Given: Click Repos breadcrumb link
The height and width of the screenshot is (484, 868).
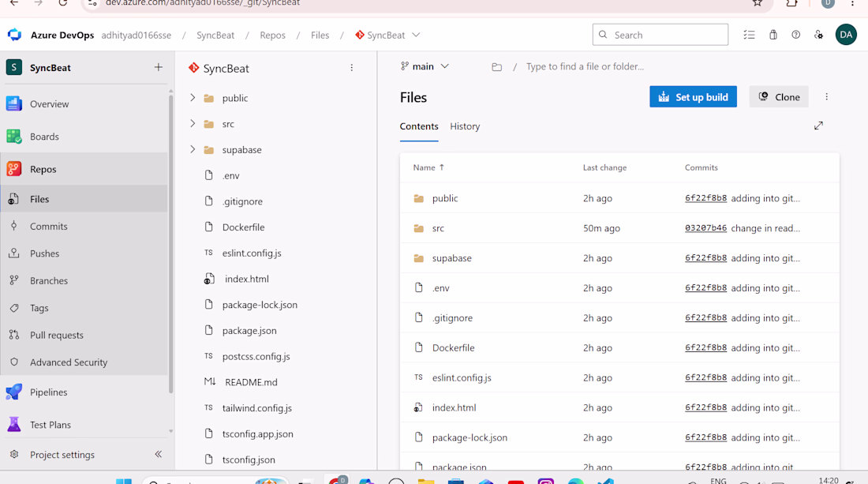Looking at the screenshot, I should (x=273, y=35).
